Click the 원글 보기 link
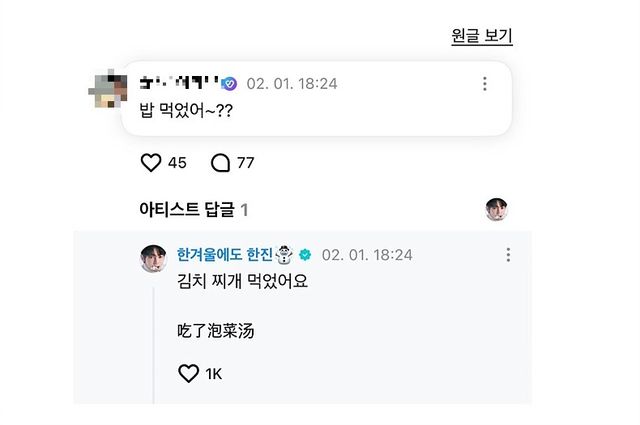 click(482, 37)
